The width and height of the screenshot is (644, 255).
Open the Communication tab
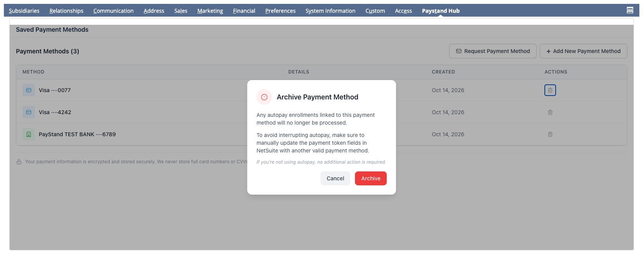tap(114, 11)
